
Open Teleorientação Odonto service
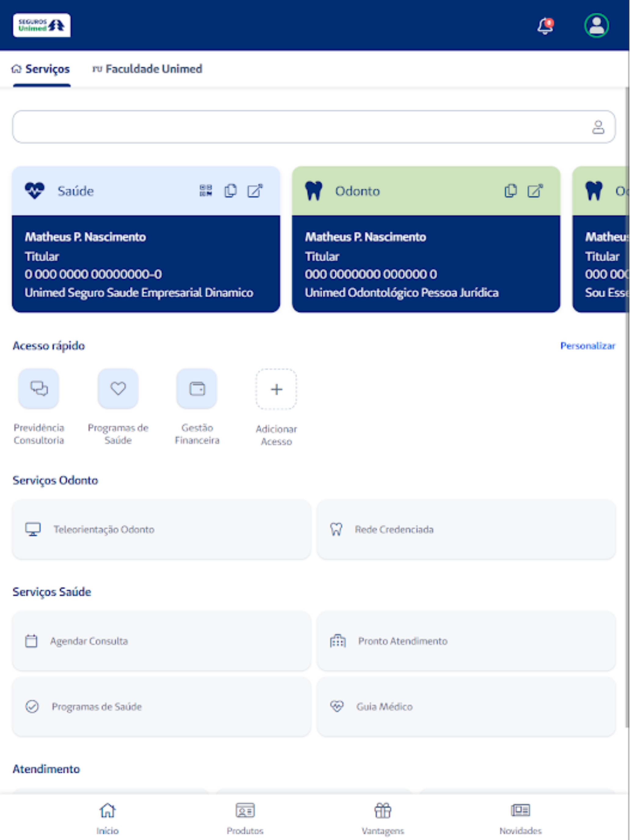[162, 529]
